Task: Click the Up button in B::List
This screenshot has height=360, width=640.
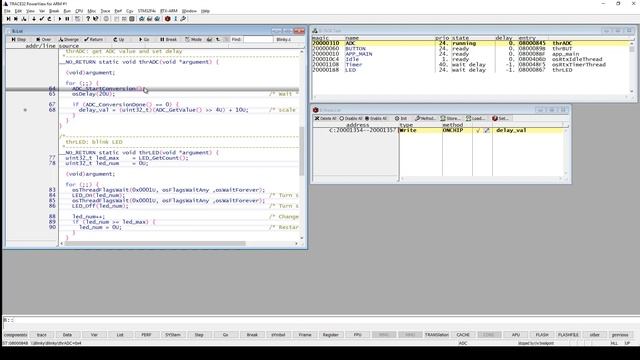Action: pyautogui.click(x=119, y=40)
